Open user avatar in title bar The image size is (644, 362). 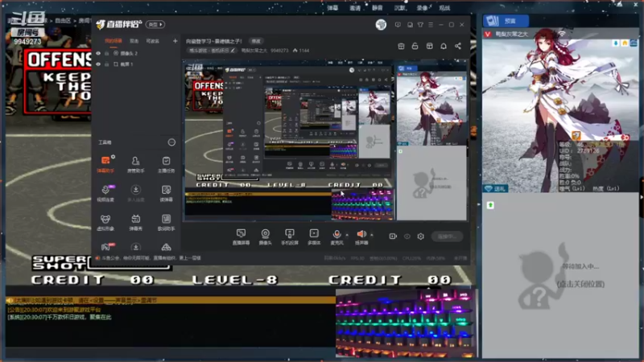click(381, 25)
